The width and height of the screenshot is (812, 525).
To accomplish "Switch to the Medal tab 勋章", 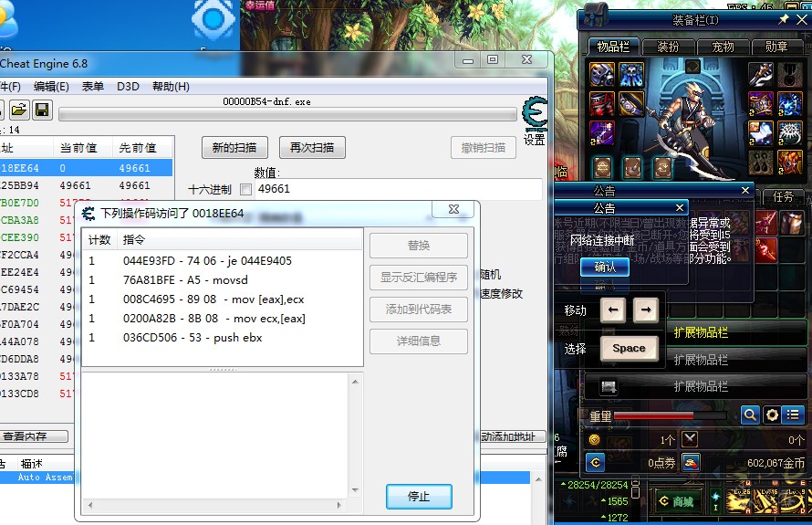I will click(776, 47).
